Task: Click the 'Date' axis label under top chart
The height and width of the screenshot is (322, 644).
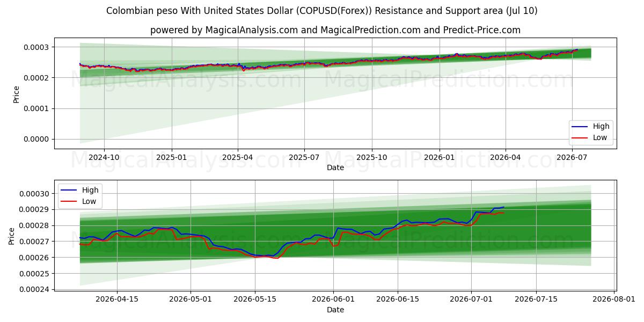Action: (335, 167)
